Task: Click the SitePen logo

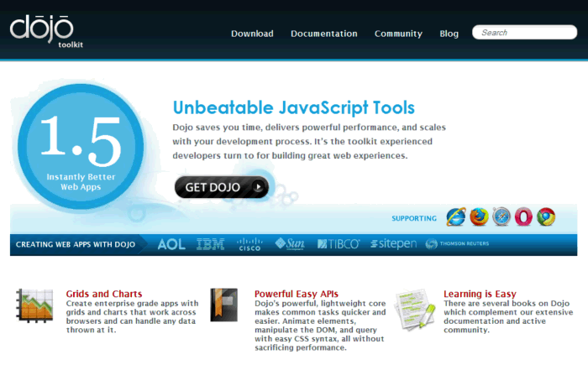Action: (x=393, y=244)
